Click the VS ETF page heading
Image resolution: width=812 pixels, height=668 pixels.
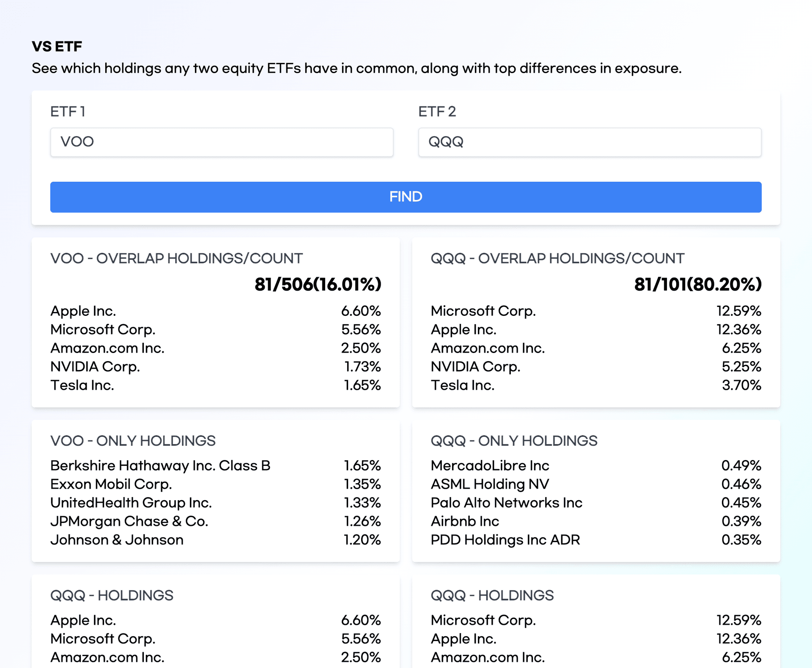point(57,47)
